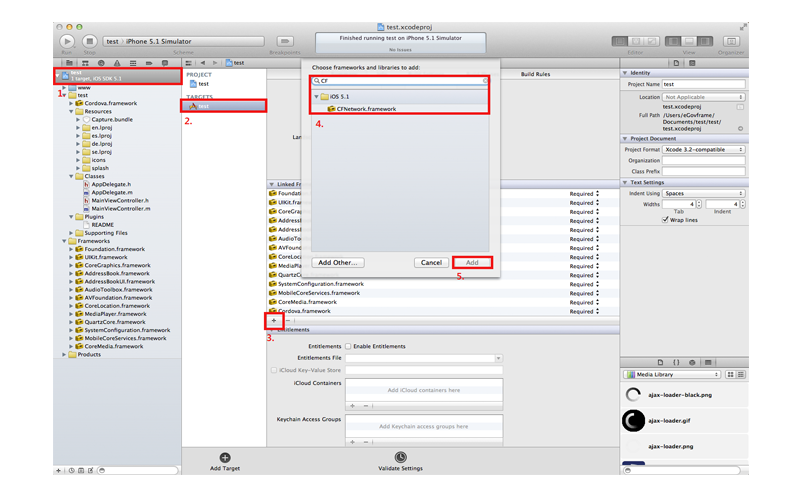Screen dimensions: 800x500
Task: Enable the Entitlements checkbox
Action: tap(347, 346)
